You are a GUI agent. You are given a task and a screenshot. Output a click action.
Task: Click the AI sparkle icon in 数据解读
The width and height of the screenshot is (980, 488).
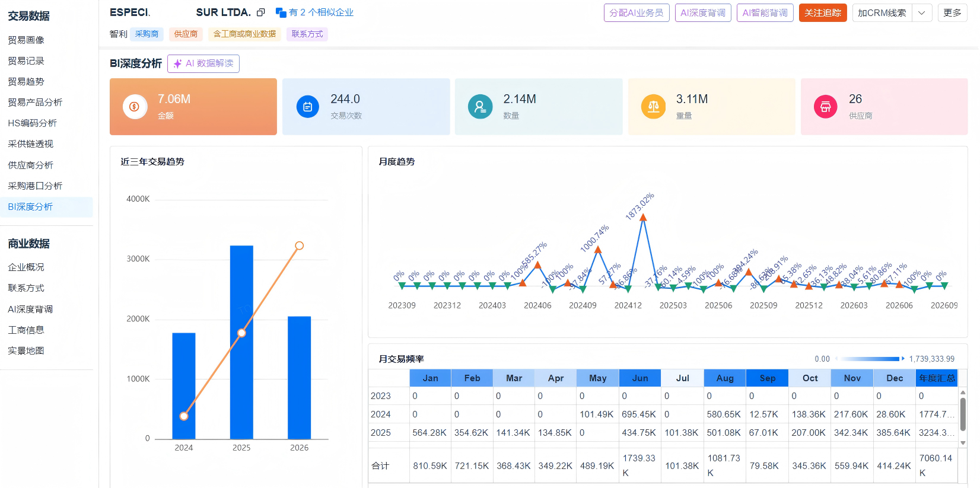177,63
